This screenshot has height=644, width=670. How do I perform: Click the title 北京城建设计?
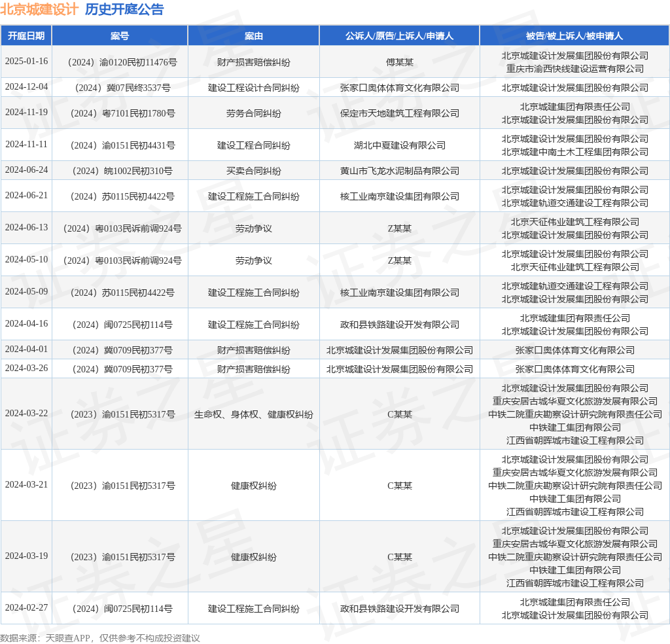coord(39,9)
